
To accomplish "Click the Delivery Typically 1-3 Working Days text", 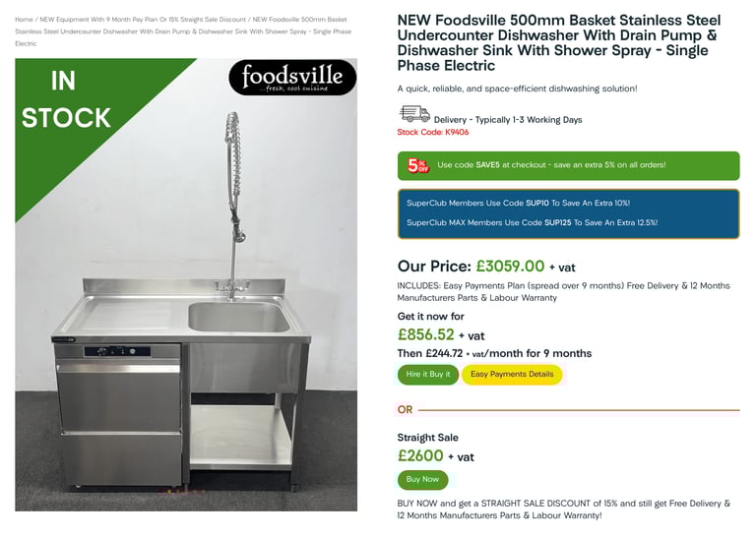I will tap(508, 120).
